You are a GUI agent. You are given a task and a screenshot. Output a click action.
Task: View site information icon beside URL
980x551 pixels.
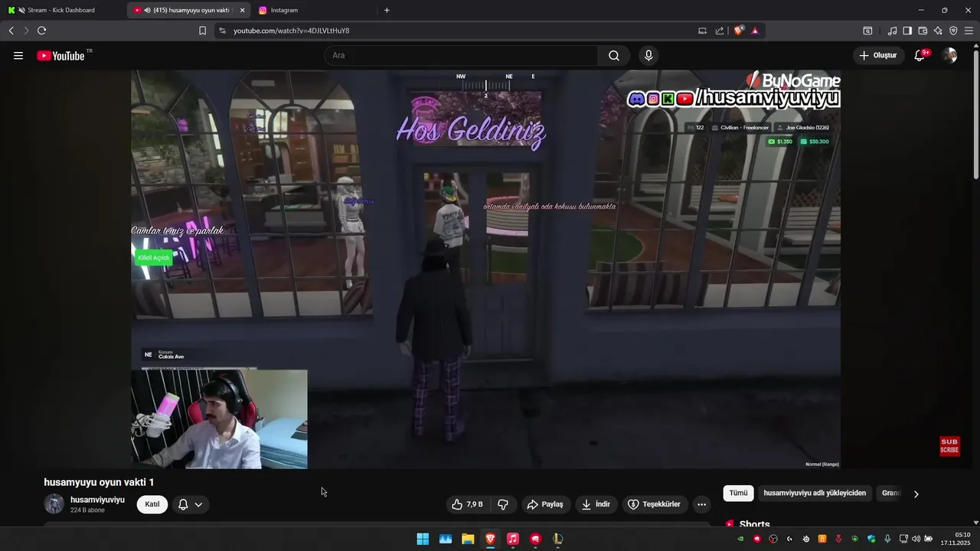click(x=222, y=31)
